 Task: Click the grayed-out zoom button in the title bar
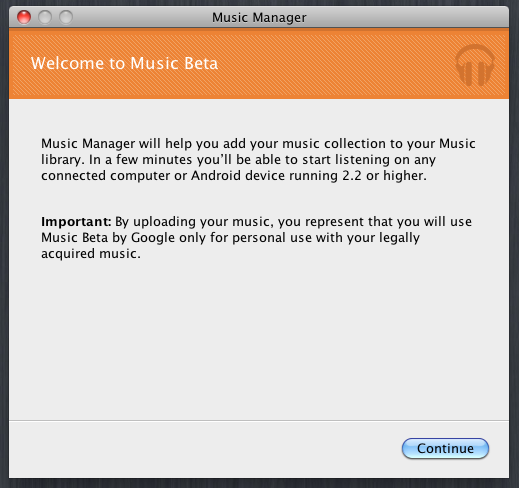(x=66, y=17)
